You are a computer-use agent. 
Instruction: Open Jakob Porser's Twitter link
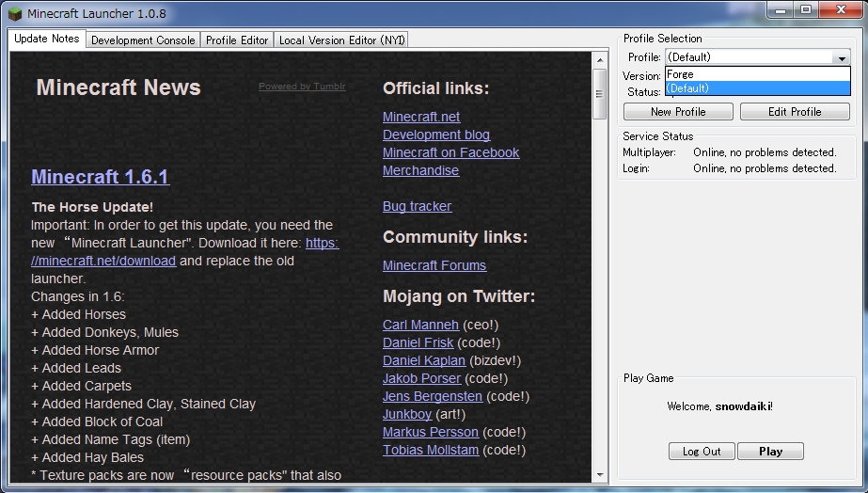click(422, 378)
